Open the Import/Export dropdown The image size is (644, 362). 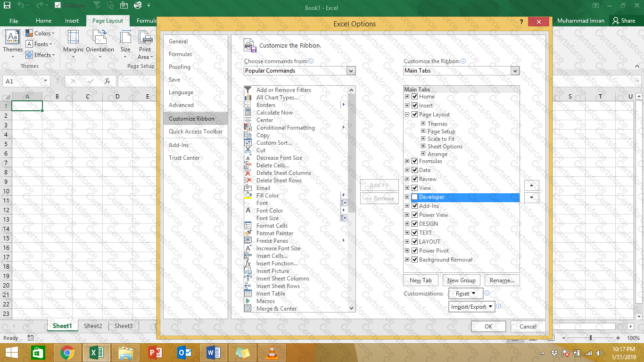click(x=471, y=307)
